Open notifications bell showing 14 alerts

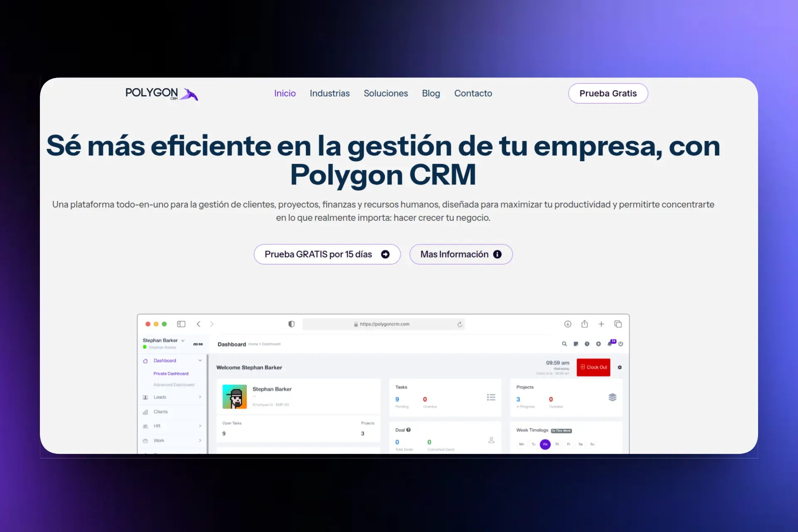coord(609,345)
